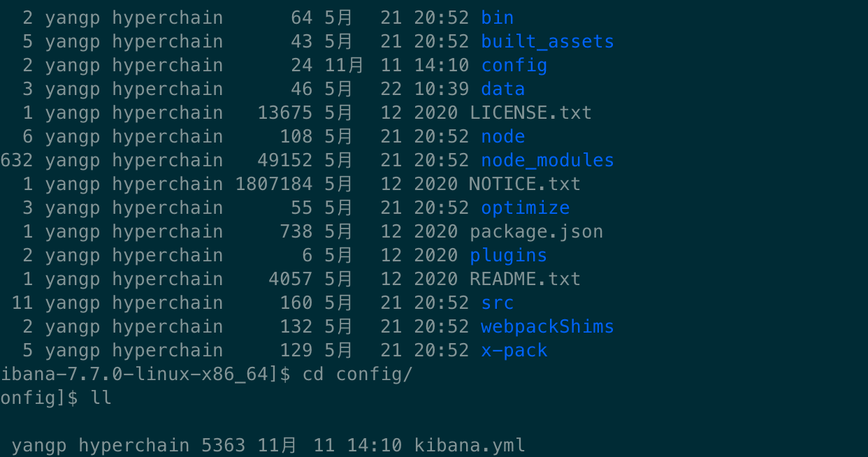The width and height of the screenshot is (868, 457).
Task: Click the 'cd config/' command text
Action: [x=358, y=375]
